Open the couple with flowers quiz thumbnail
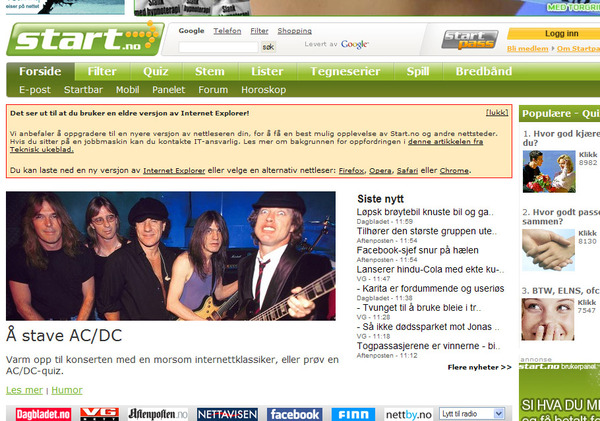600x421 pixels. point(549,171)
